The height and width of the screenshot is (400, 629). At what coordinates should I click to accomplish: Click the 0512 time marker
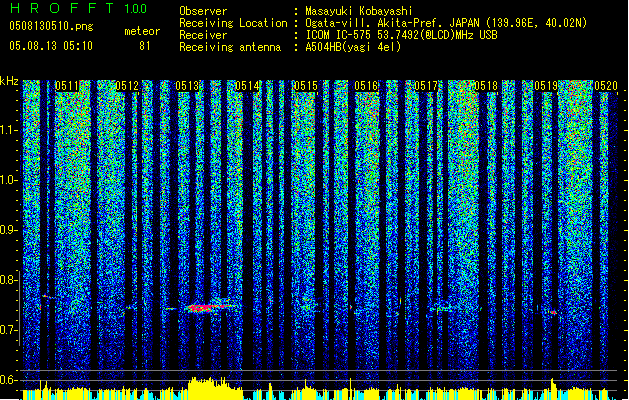click(x=127, y=86)
